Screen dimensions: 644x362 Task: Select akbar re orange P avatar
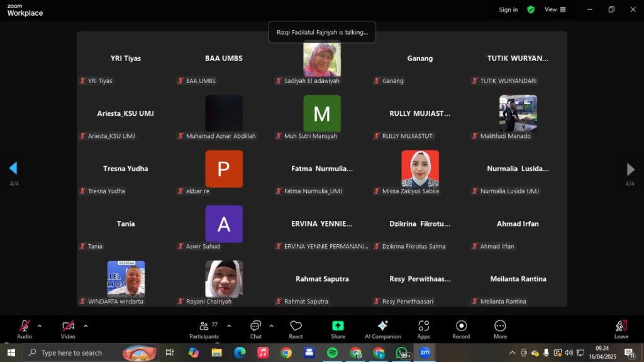[224, 168]
